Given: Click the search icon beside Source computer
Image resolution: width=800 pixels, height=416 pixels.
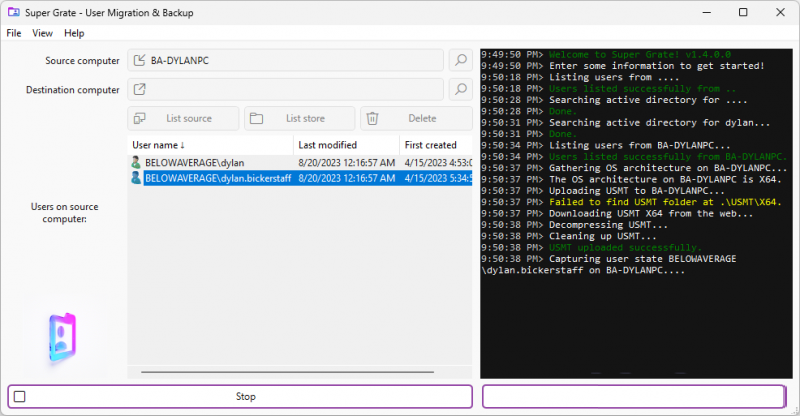Looking at the screenshot, I should [460, 61].
